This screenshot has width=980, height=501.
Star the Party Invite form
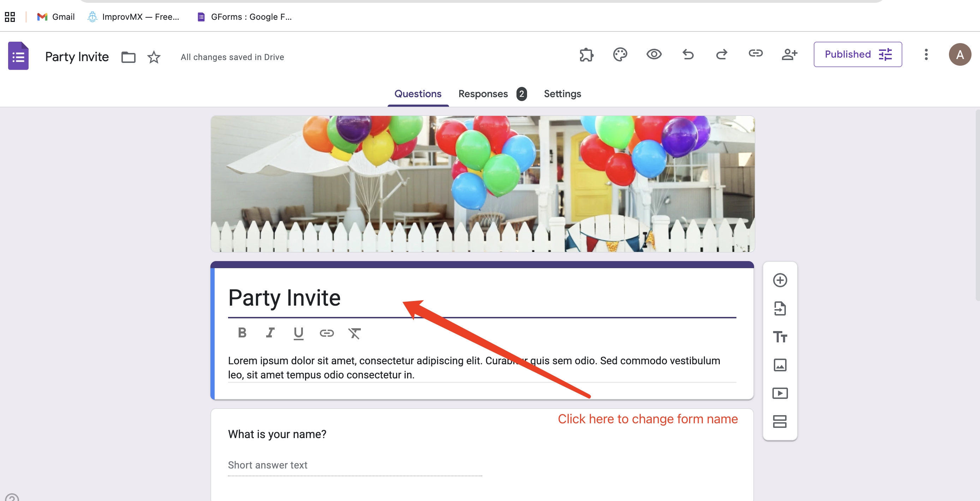coord(154,57)
